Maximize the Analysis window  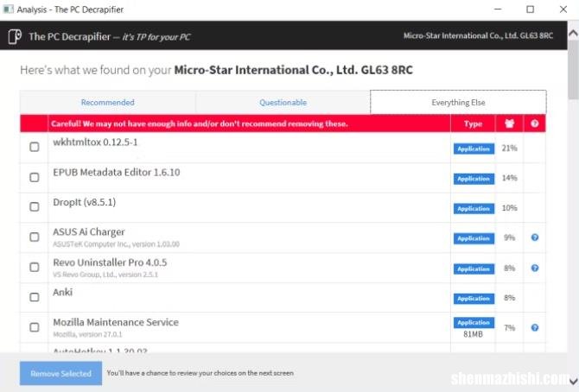(530, 9)
